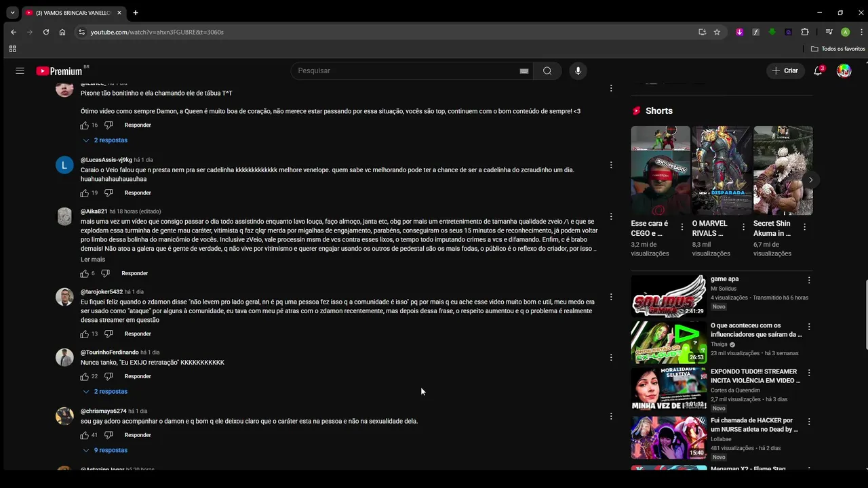The image size is (868, 488).
Task: Open notifications bell
Action: coord(818,70)
